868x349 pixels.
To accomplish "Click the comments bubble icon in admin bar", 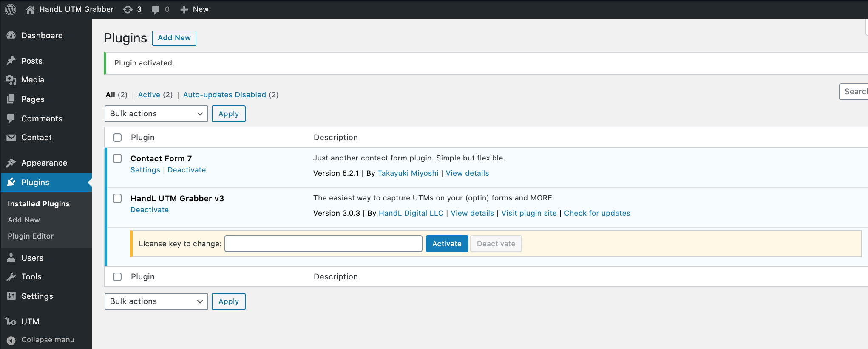I will click(x=156, y=9).
